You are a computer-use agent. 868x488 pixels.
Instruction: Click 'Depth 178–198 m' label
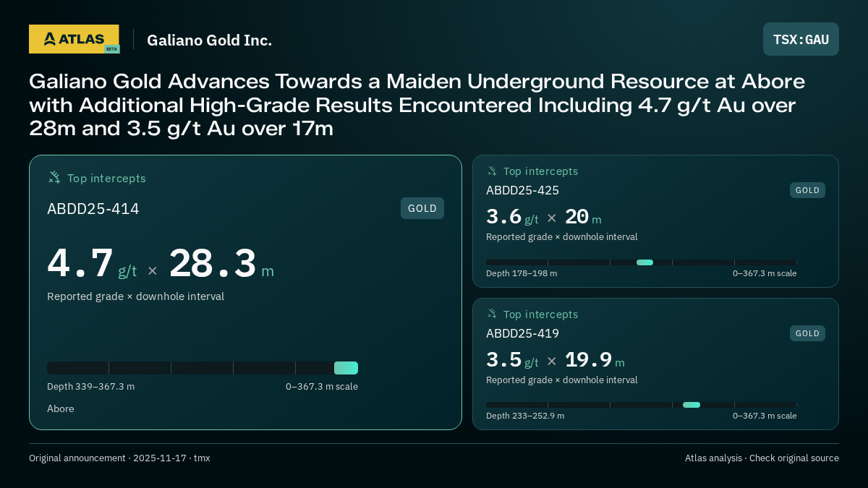(522, 273)
